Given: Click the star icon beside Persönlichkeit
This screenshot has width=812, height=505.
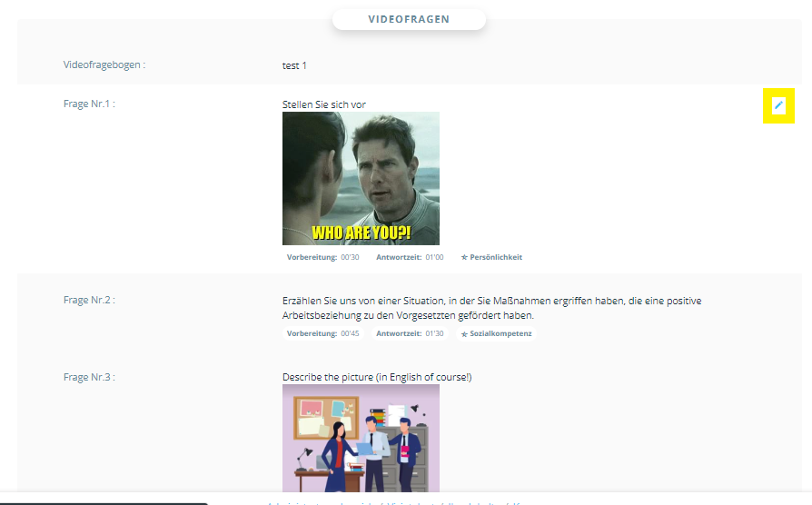Looking at the screenshot, I should 464,258.
